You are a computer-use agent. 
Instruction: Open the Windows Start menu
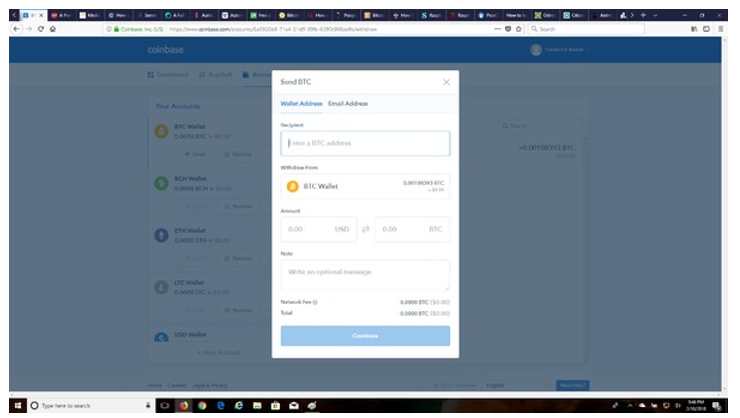18,405
